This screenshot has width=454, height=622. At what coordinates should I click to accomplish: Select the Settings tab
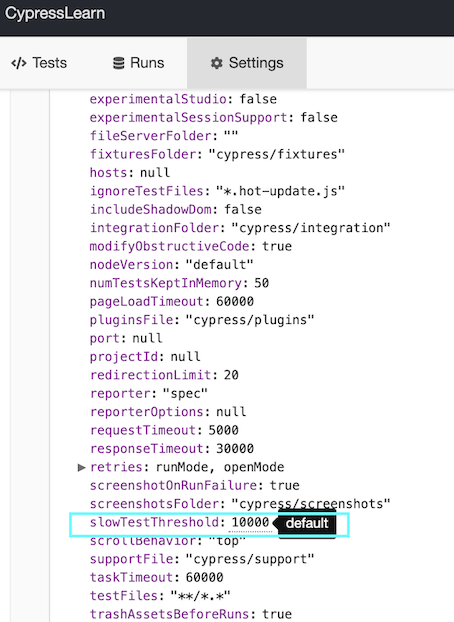tap(247, 63)
